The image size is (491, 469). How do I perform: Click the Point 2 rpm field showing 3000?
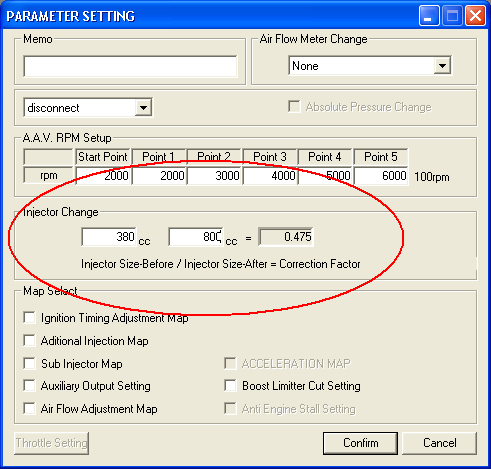(x=214, y=175)
